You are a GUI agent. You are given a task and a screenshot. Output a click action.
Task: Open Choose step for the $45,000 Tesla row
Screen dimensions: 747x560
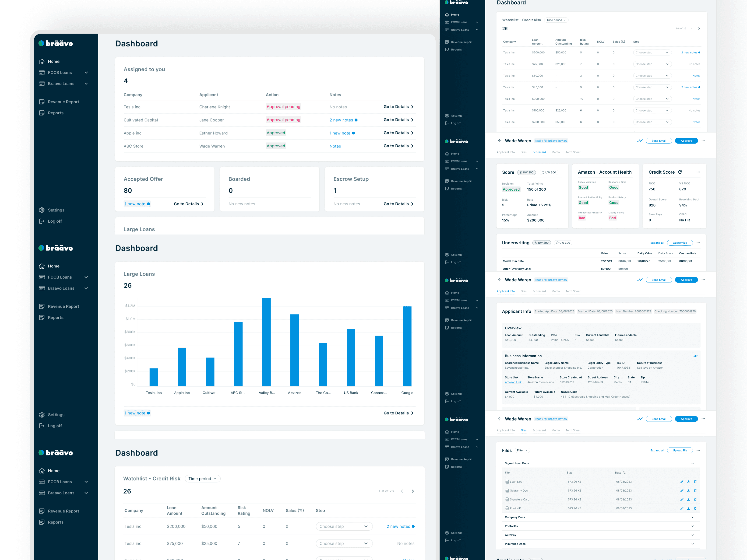pyautogui.click(x=652, y=87)
